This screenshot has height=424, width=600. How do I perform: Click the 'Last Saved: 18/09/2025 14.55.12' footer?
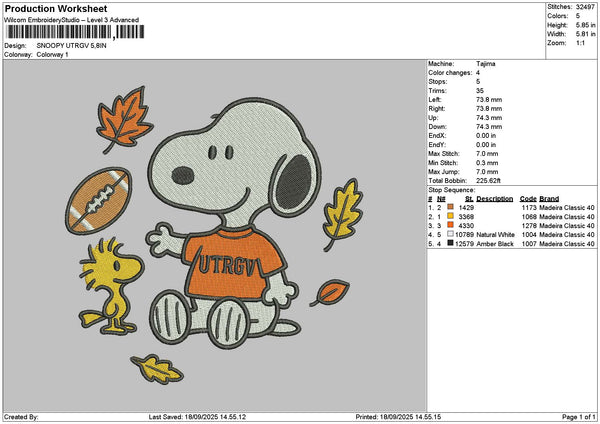(197, 417)
